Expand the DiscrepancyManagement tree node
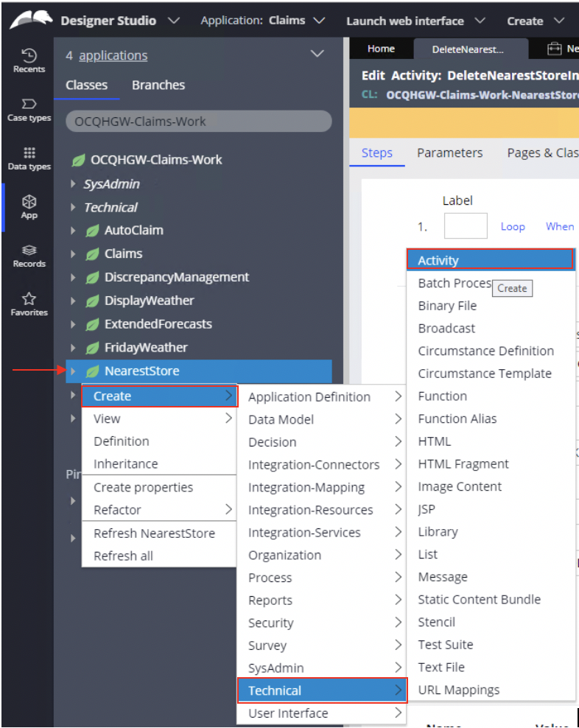The height and width of the screenshot is (728, 579). point(73,277)
